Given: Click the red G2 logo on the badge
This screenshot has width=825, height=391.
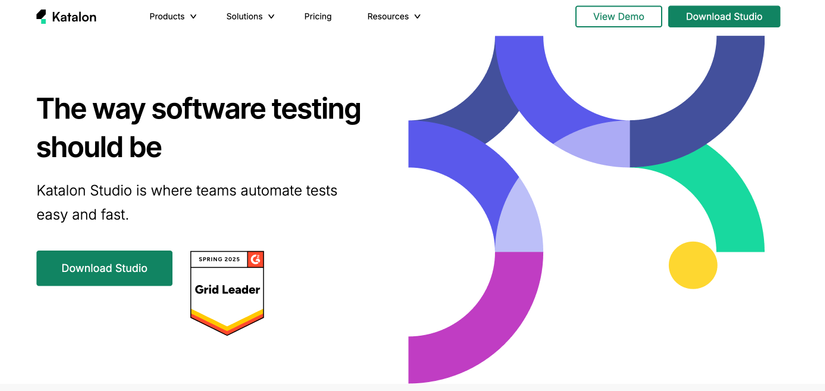Looking at the screenshot, I should point(256,259).
